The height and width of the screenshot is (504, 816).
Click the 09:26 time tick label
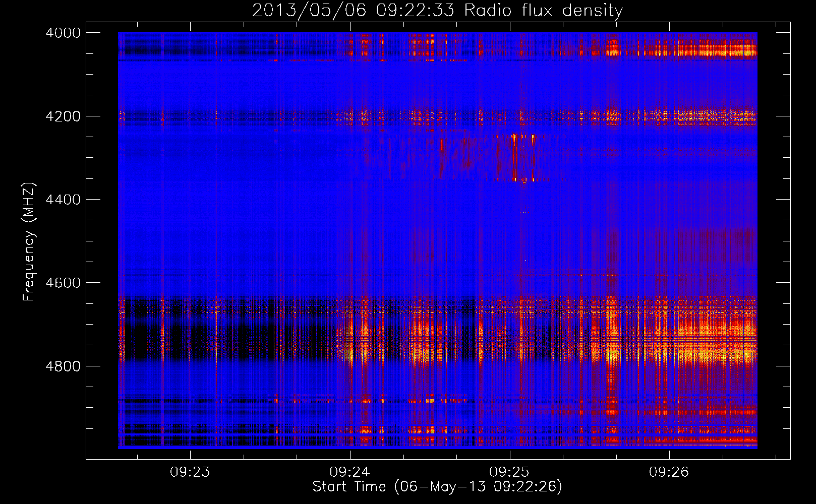[669, 472]
